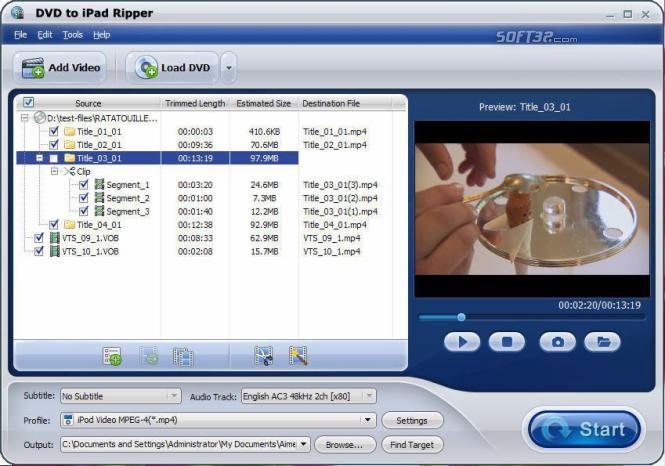
Task: Click the preview video frame
Action: click(x=532, y=209)
